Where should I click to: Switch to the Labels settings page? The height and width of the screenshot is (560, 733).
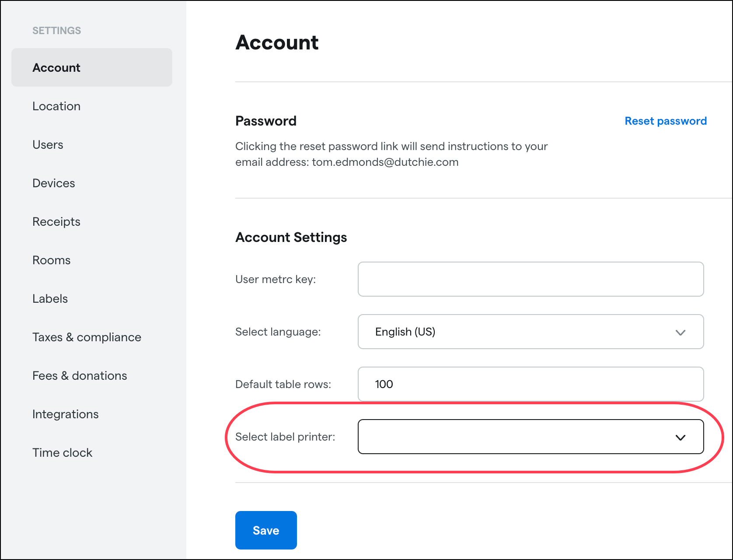tap(50, 299)
